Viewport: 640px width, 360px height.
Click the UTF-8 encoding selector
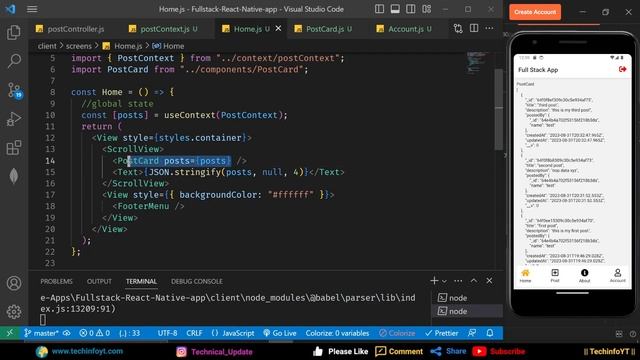click(x=167, y=333)
